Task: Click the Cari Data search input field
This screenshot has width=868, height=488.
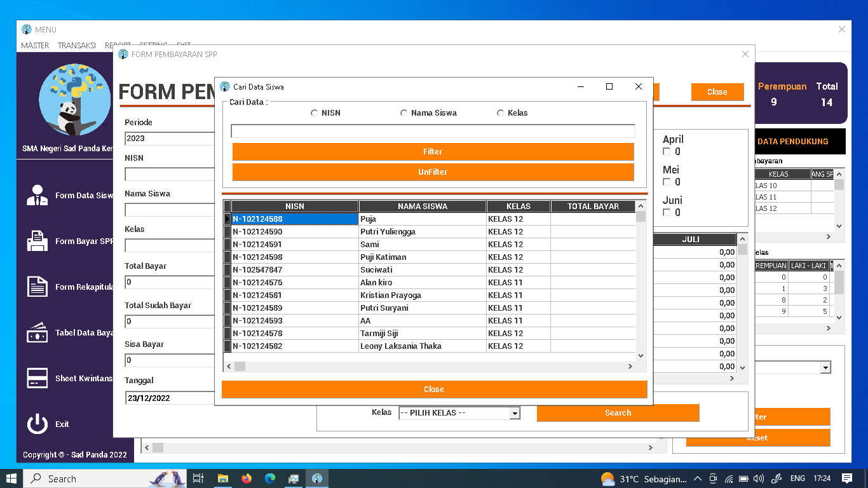Action: pyautogui.click(x=434, y=131)
